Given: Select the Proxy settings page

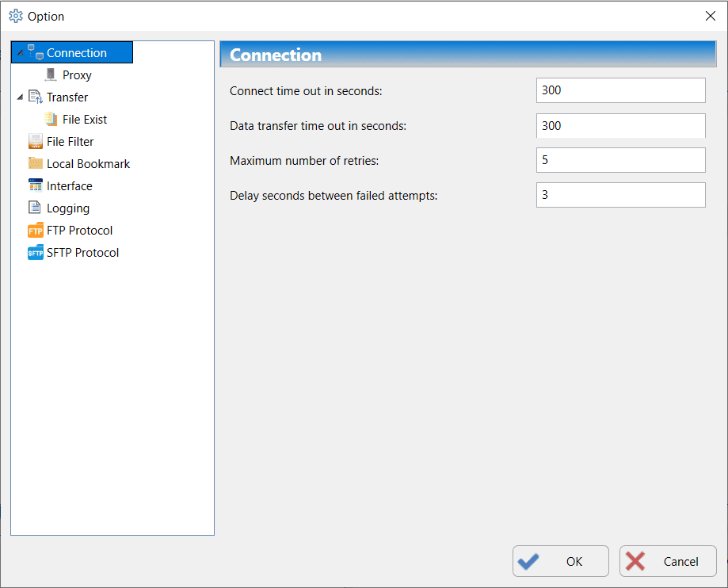Looking at the screenshot, I should [x=77, y=75].
